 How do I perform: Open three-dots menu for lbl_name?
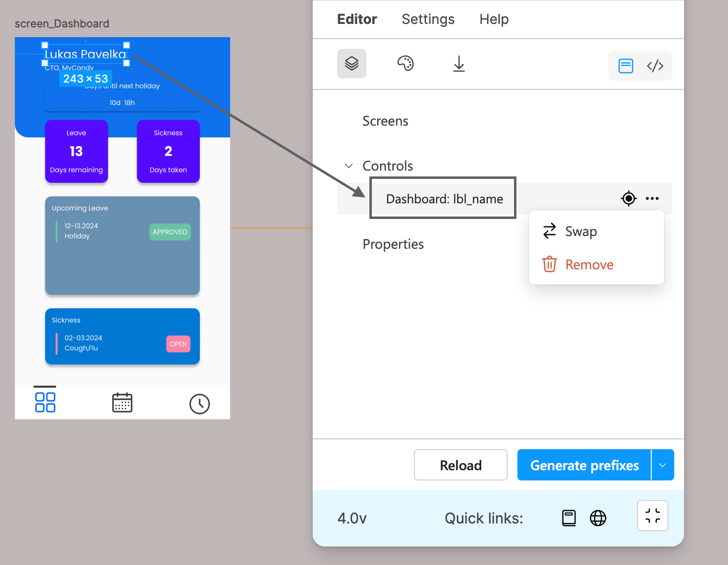(x=652, y=198)
